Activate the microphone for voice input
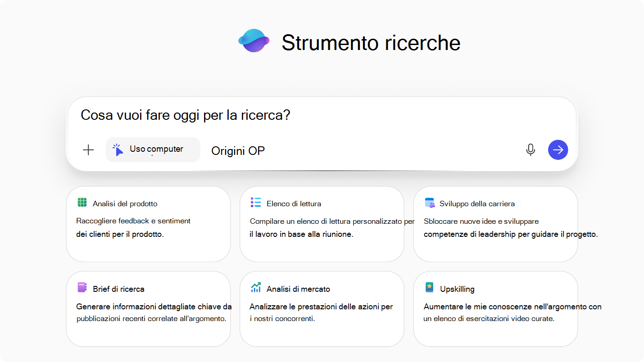The image size is (644, 362). coord(531,149)
